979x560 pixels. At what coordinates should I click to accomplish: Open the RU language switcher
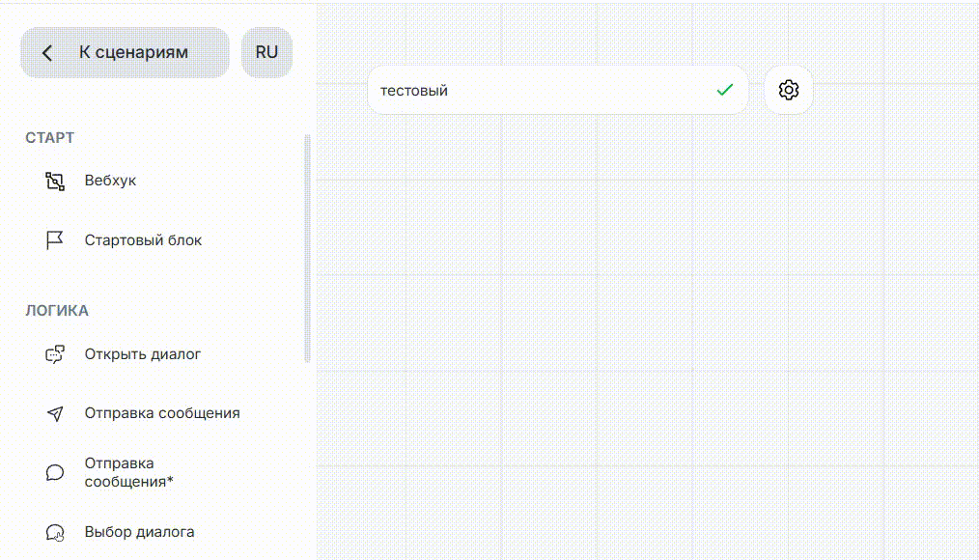tap(266, 52)
